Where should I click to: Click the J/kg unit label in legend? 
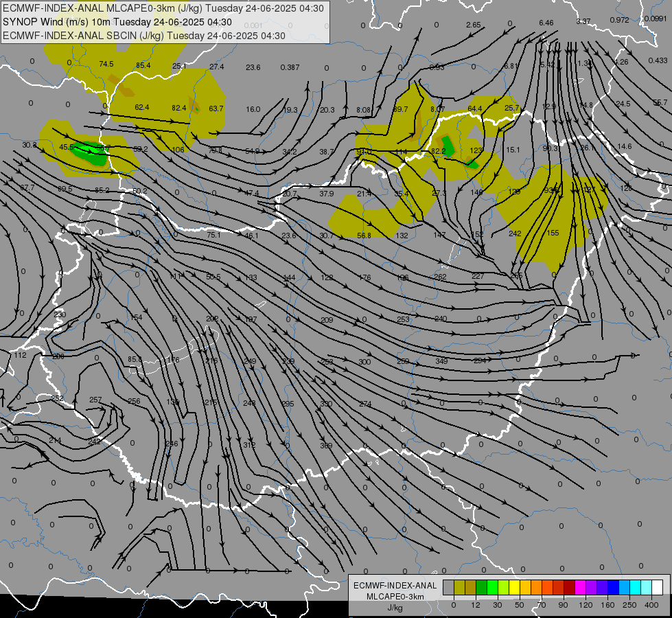pyautogui.click(x=395, y=608)
